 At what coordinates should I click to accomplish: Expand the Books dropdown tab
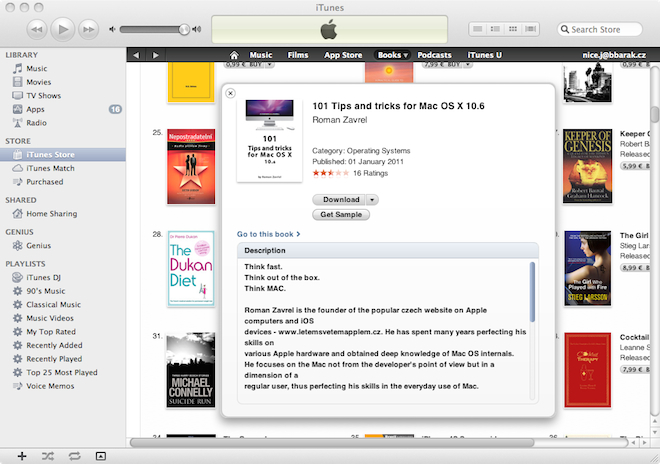[392, 55]
